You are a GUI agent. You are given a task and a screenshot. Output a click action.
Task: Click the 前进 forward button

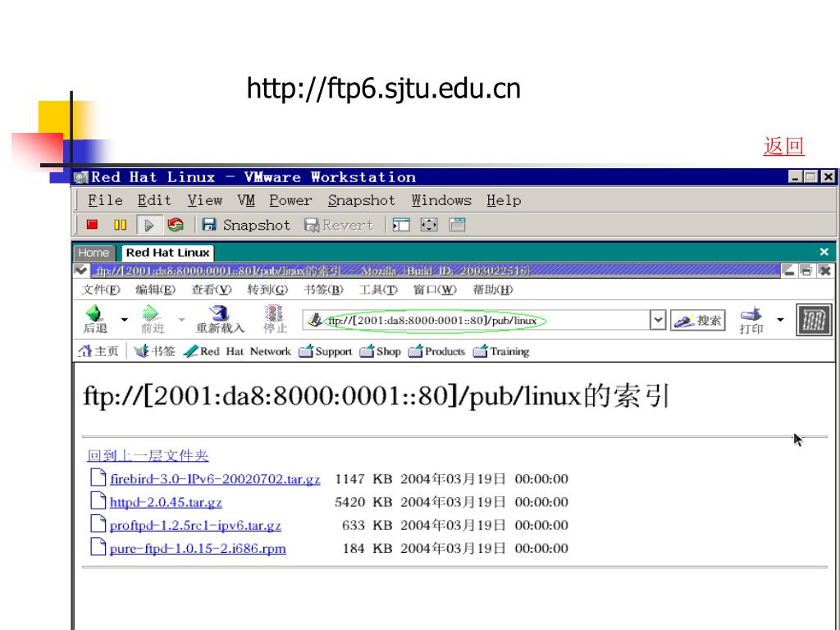click(153, 320)
